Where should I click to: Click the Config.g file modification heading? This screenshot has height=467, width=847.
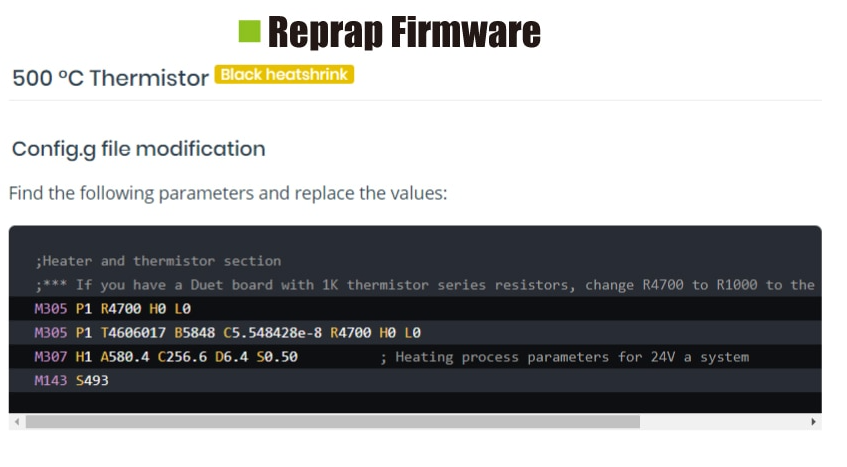138,149
